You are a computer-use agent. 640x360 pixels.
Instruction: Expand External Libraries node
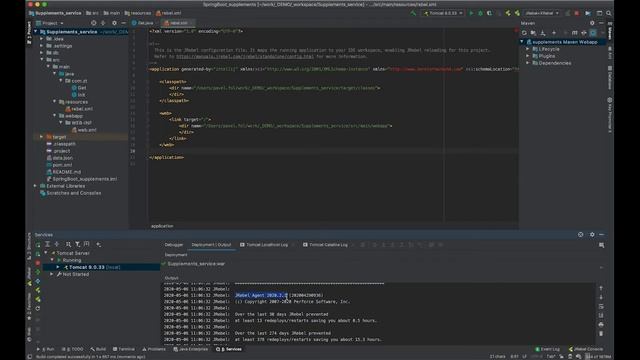pos(36,186)
